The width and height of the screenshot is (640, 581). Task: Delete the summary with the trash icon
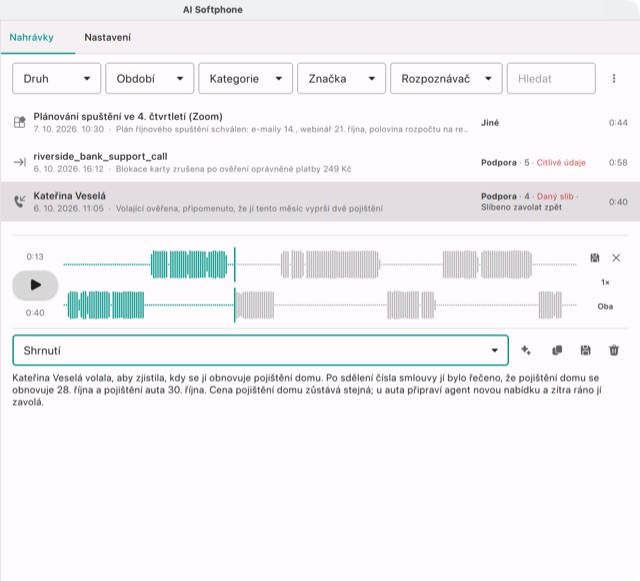(614, 350)
